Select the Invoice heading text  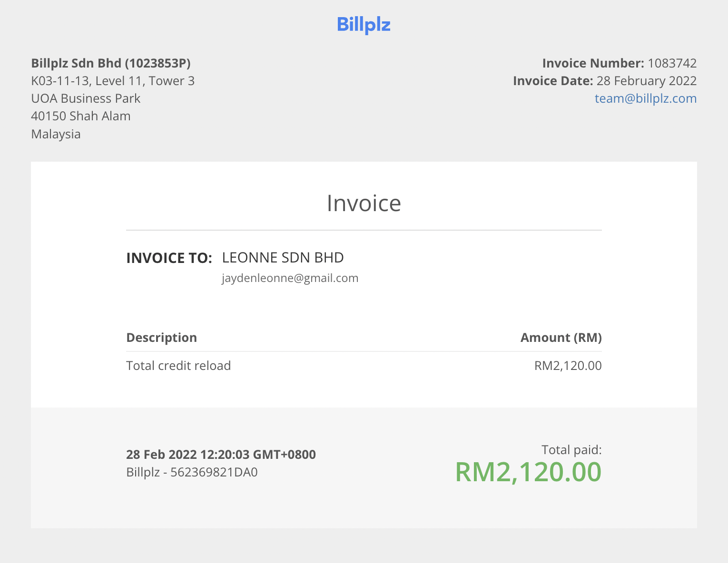pyautogui.click(x=364, y=204)
